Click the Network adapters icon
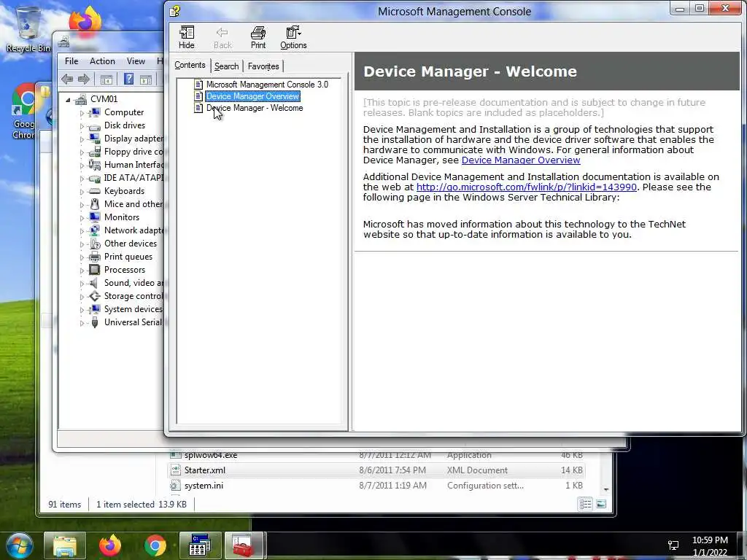The height and width of the screenshot is (560, 747). click(95, 230)
